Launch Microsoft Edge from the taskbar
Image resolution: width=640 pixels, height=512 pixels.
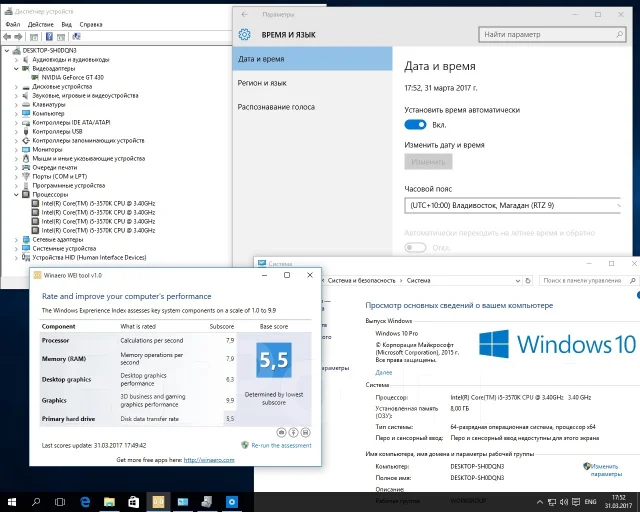pyautogui.click(x=85, y=502)
